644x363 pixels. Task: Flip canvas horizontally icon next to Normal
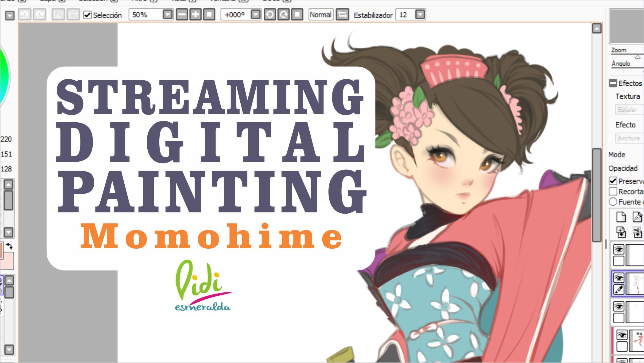342,14
